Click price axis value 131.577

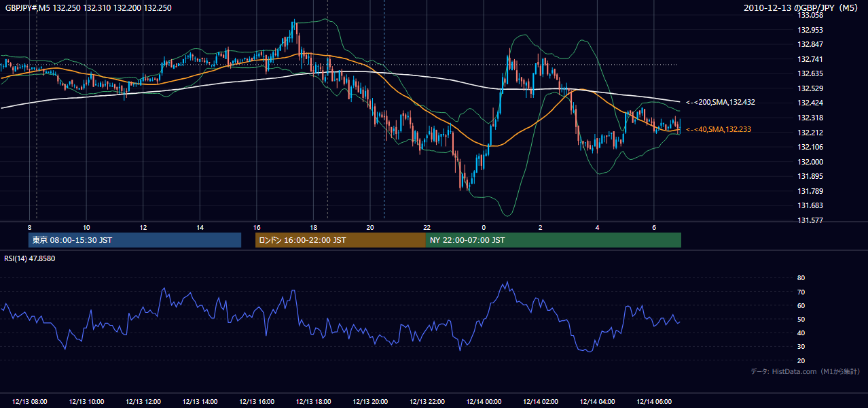810,220
